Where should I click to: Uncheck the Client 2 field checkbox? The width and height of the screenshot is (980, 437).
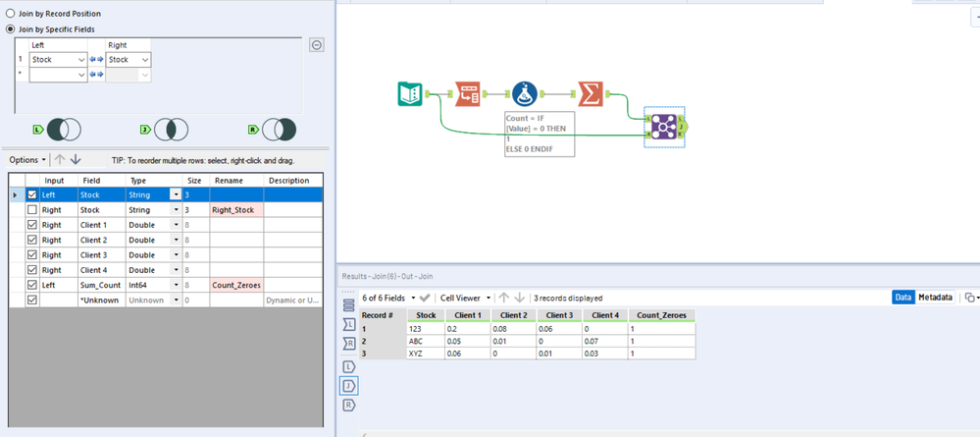tap(32, 240)
